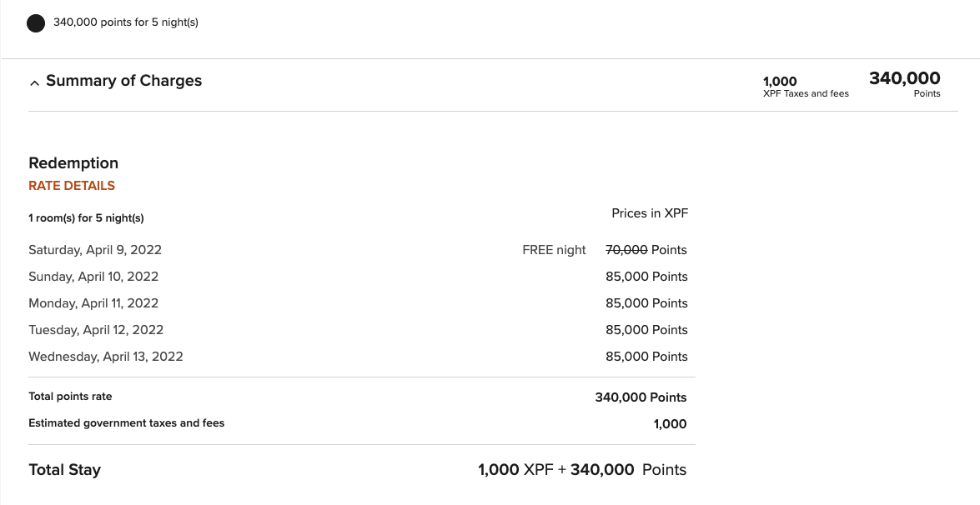
Task: Click the FREE night label
Action: 554,250
